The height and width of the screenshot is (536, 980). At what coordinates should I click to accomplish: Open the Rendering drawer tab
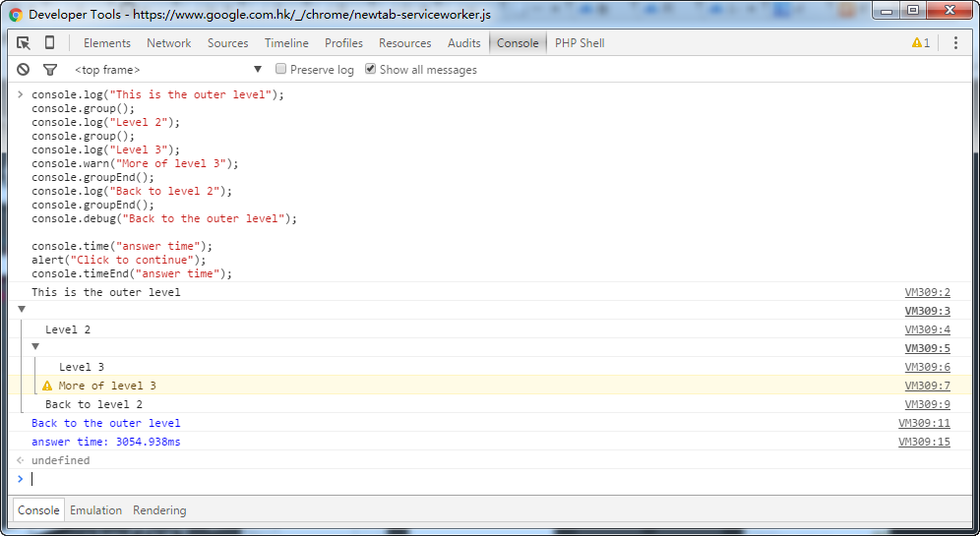click(x=159, y=510)
